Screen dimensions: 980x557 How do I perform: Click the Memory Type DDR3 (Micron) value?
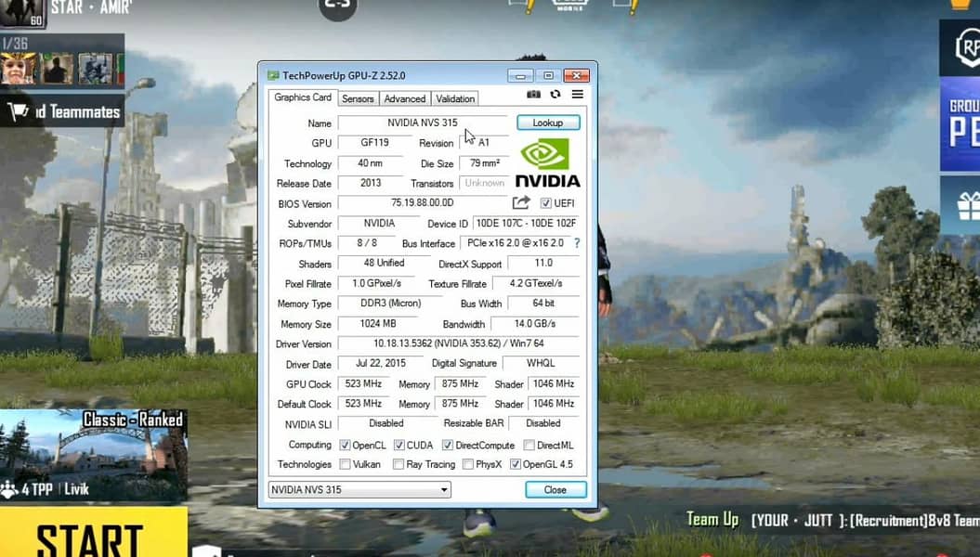(391, 304)
